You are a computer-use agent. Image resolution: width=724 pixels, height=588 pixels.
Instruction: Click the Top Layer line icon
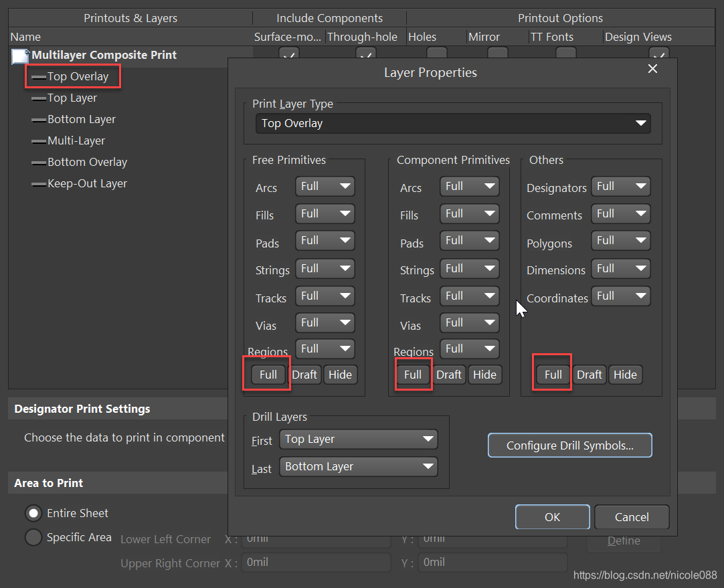tap(38, 99)
